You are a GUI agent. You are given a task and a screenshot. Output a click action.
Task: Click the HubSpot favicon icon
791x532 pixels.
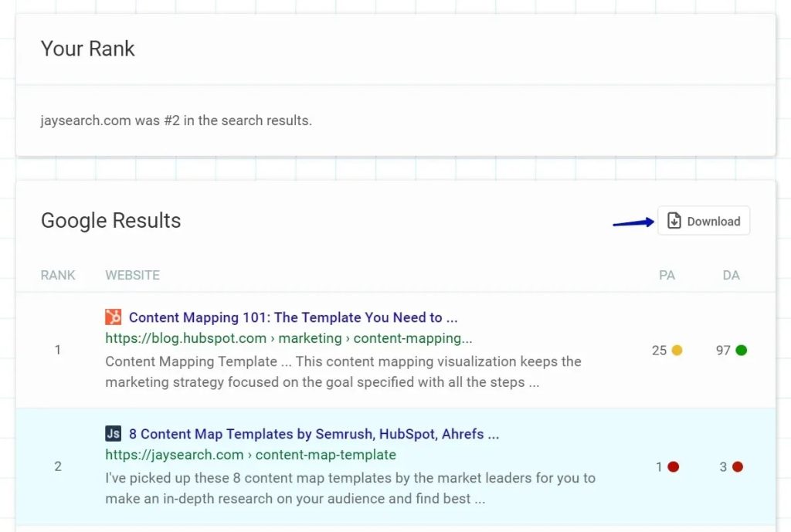[113, 317]
